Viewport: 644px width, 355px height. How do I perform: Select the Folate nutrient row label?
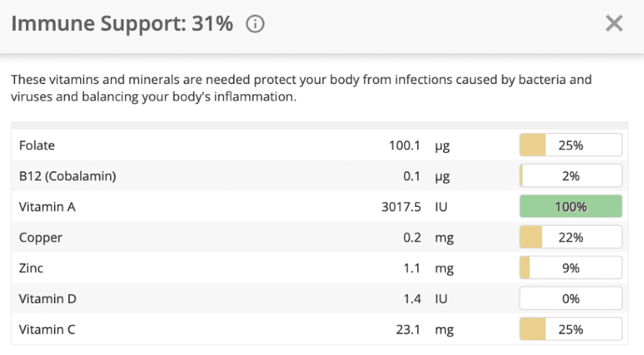(x=37, y=145)
